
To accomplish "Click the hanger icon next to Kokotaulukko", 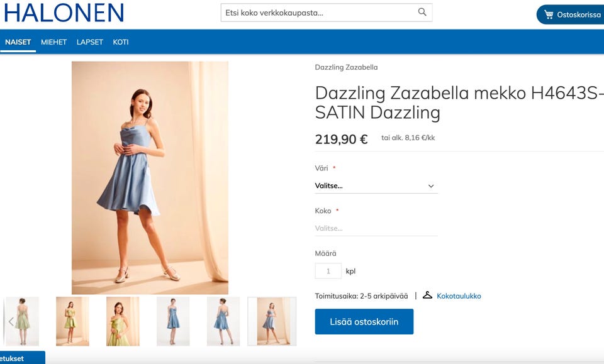I will click(x=428, y=295).
